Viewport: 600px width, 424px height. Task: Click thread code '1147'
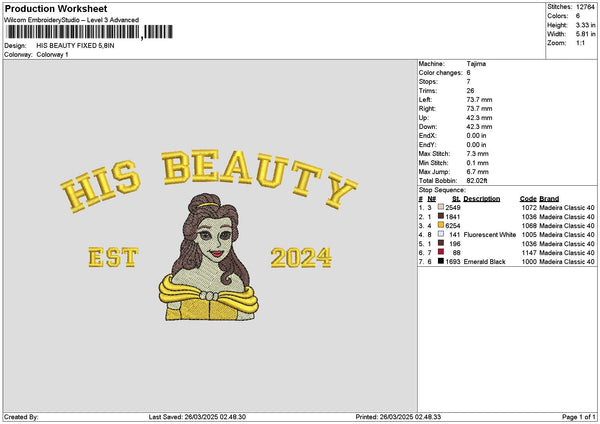point(529,253)
